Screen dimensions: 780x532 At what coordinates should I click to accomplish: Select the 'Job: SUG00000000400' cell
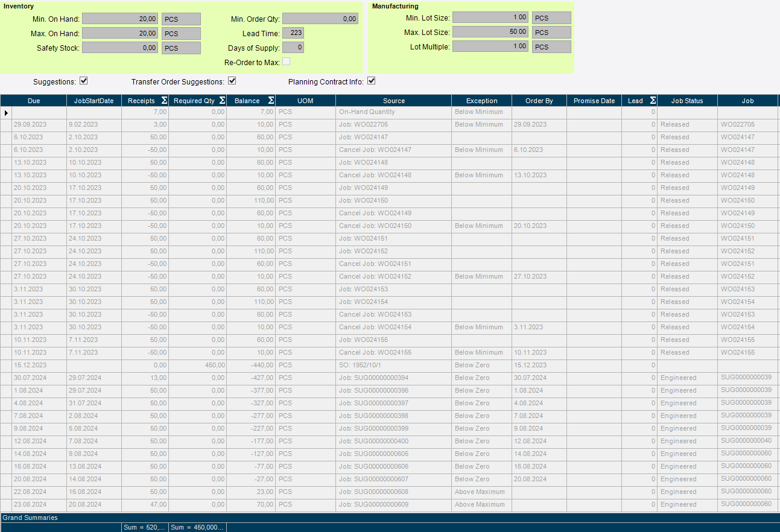click(394, 442)
